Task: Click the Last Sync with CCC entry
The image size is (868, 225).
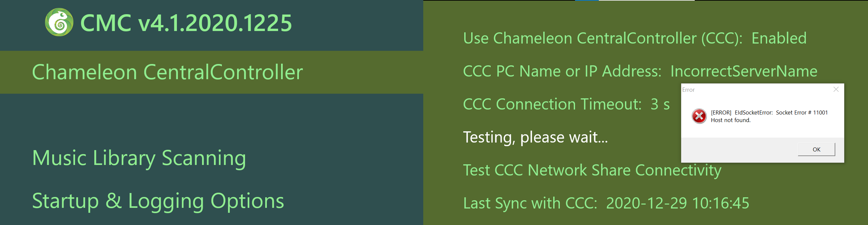Action: click(x=606, y=203)
